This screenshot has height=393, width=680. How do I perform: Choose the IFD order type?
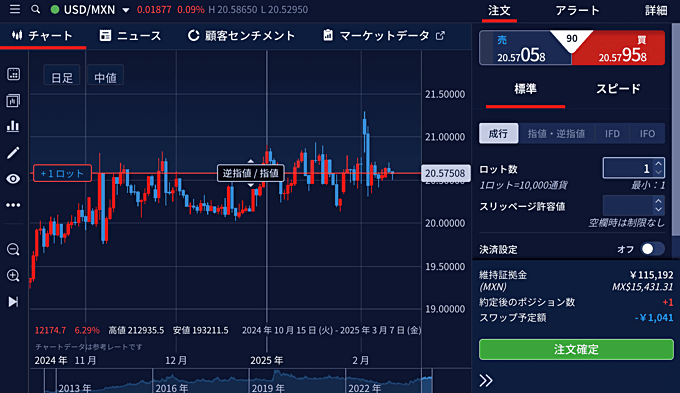click(612, 134)
